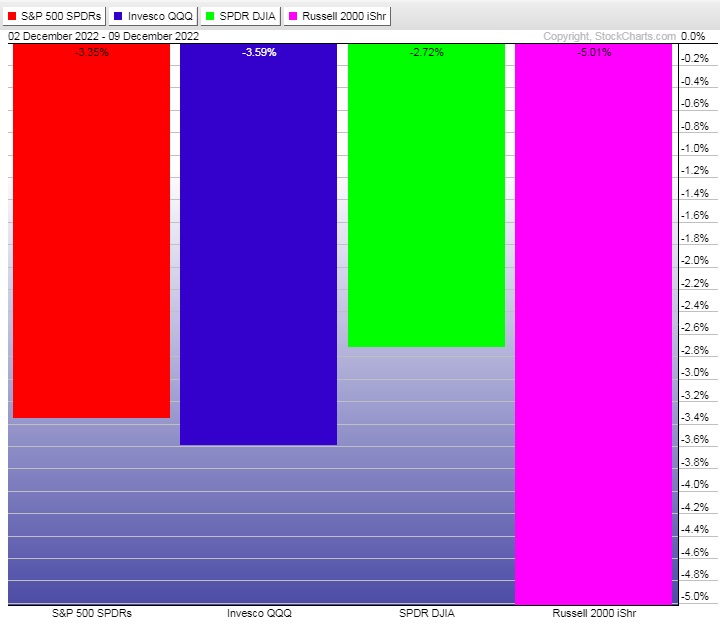
Task: Click the Invesco QQQ x-axis label
Action: [x=259, y=613]
